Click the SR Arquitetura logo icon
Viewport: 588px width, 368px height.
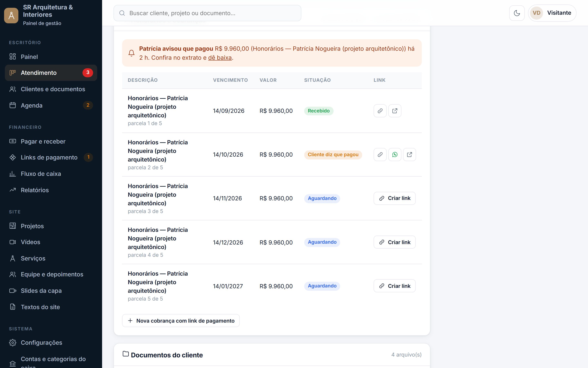click(11, 15)
